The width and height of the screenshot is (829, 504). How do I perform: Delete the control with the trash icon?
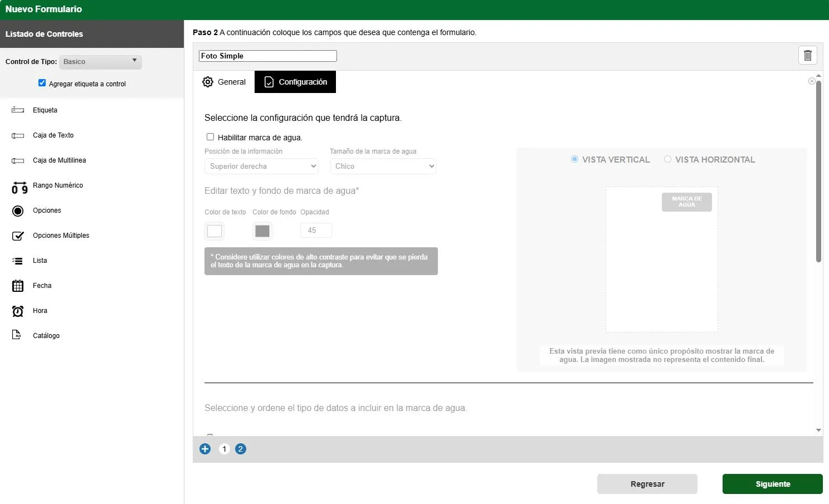click(x=808, y=55)
